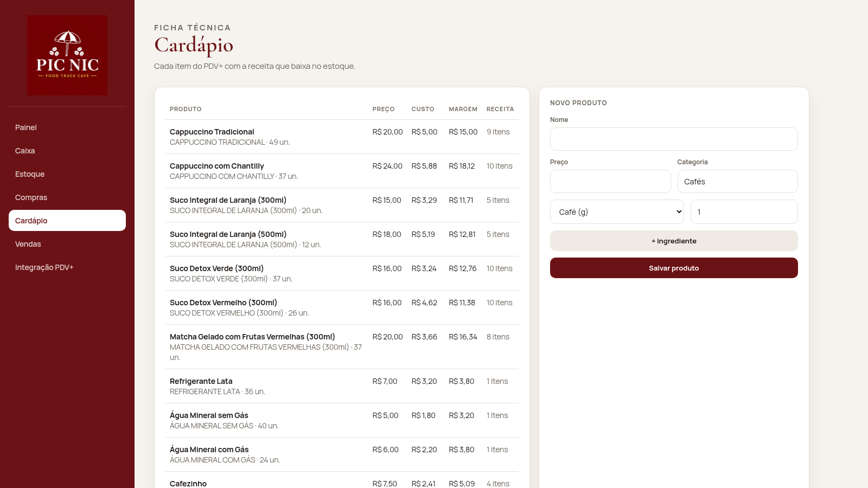Select Suco Detox Verde (300ml)
Viewport: 868px width, 488px height.
[x=216, y=268]
